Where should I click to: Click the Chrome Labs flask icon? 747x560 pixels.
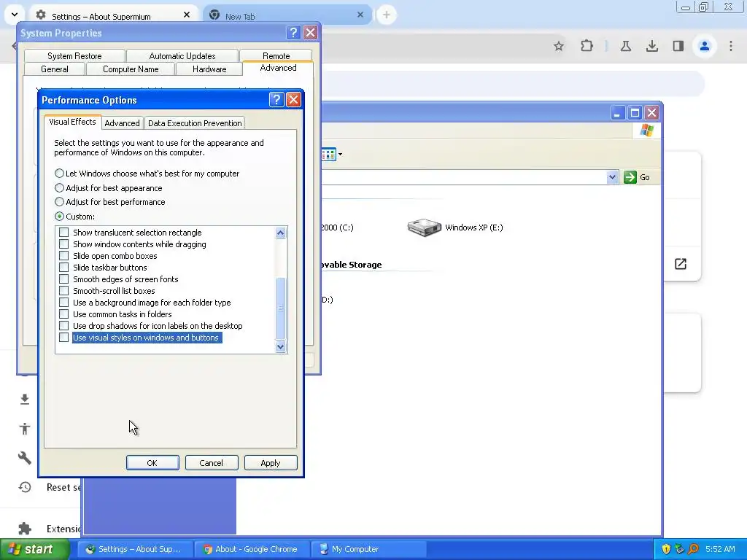[625, 46]
